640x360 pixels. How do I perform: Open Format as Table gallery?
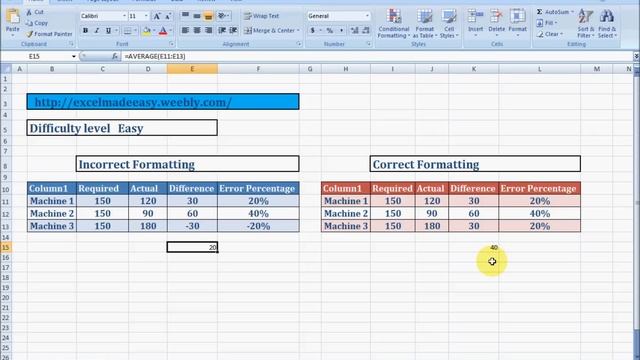click(x=424, y=24)
